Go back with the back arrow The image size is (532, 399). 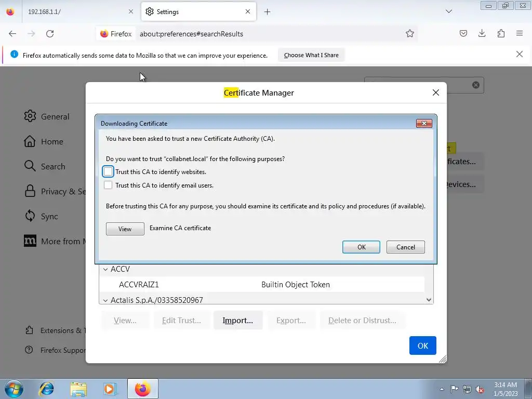[12, 34]
